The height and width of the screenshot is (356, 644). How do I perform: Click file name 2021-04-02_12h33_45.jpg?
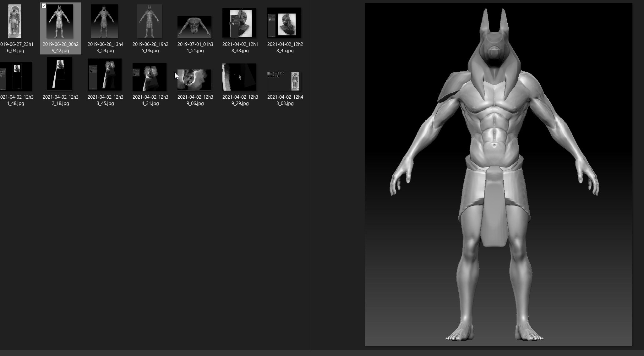pyautogui.click(x=106, y=100)
